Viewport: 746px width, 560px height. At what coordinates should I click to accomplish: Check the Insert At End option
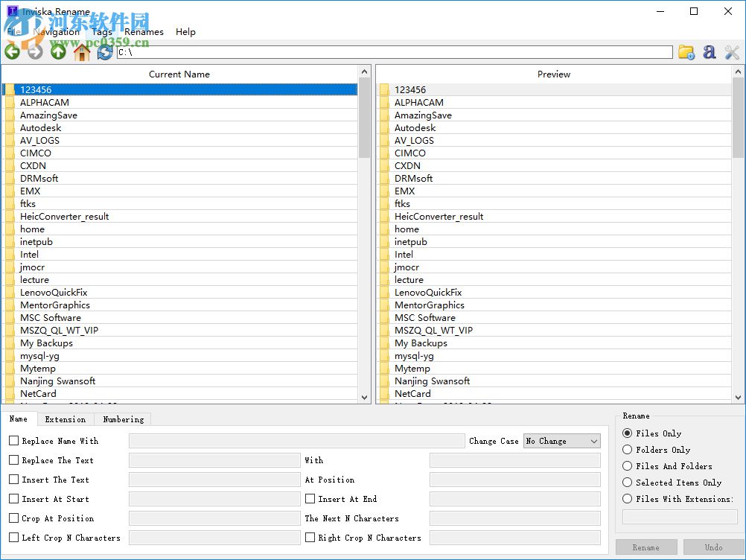coord(310,499)
